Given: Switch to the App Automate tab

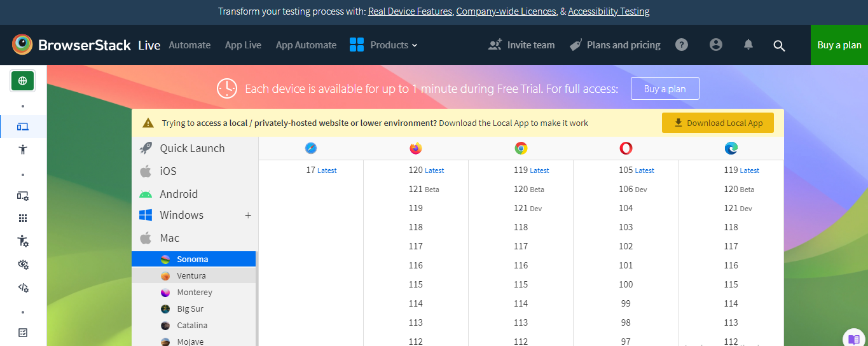Looking at the screenshot, I should tap(306, 45).
